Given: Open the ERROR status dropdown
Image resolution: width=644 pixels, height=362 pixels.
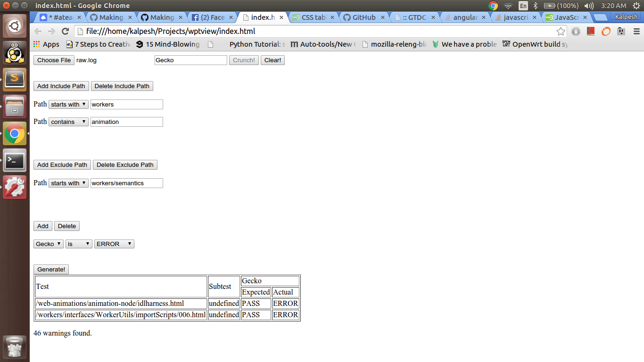Looking at the screenshot, I should [114, 244].
